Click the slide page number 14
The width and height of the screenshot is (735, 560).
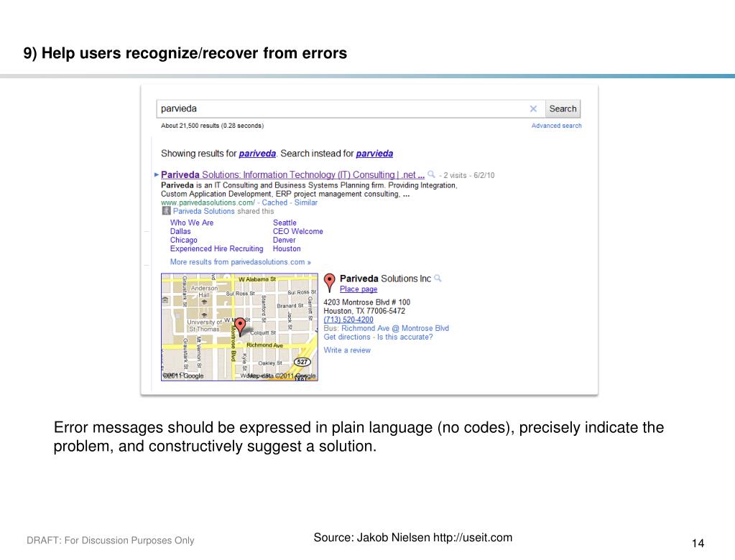(x=698, y=543)
